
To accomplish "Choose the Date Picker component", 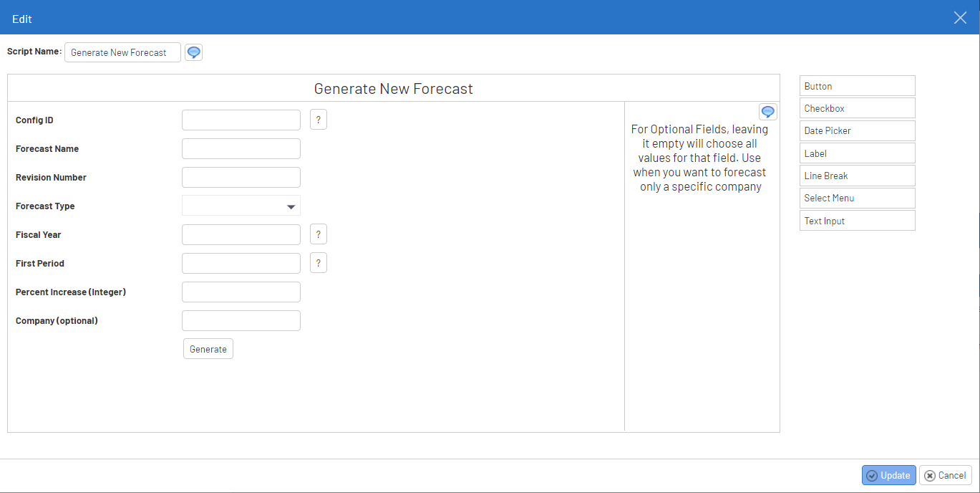I will [x=857, y=131].
